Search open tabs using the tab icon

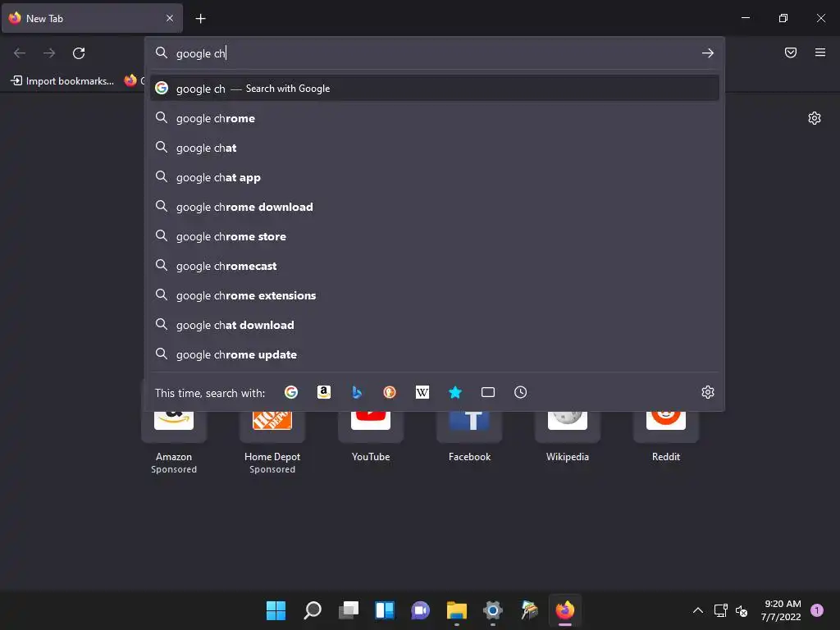point(488,392)
